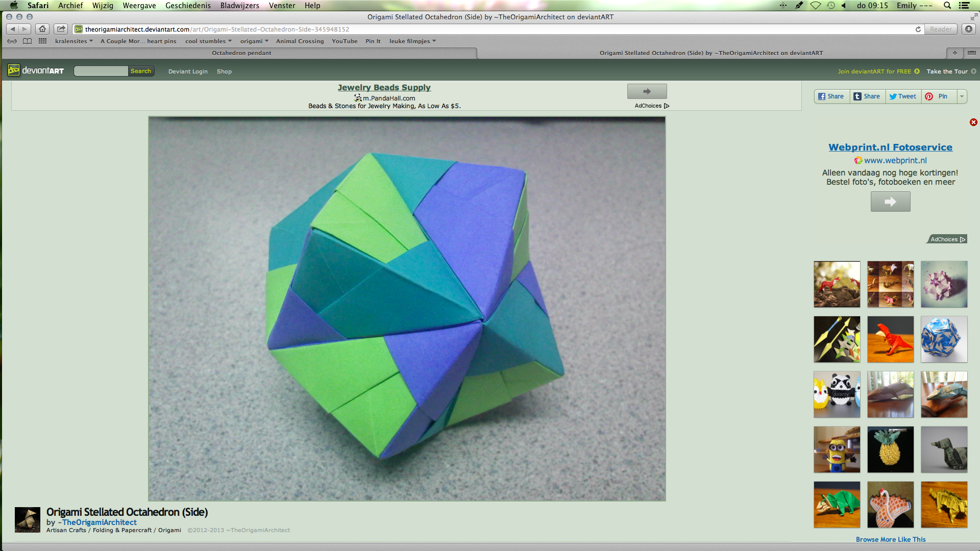
Task: Click the Home toolbar icon
Action: click(42, 29)
